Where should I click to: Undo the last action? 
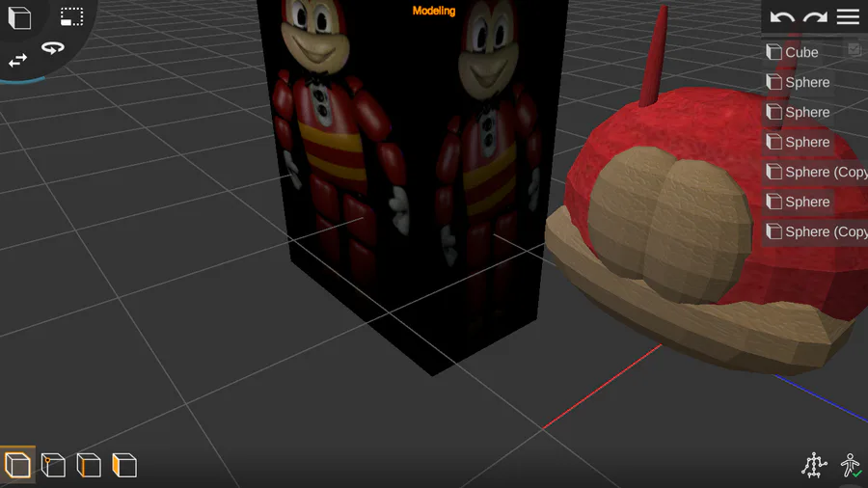tap(782, 17)
